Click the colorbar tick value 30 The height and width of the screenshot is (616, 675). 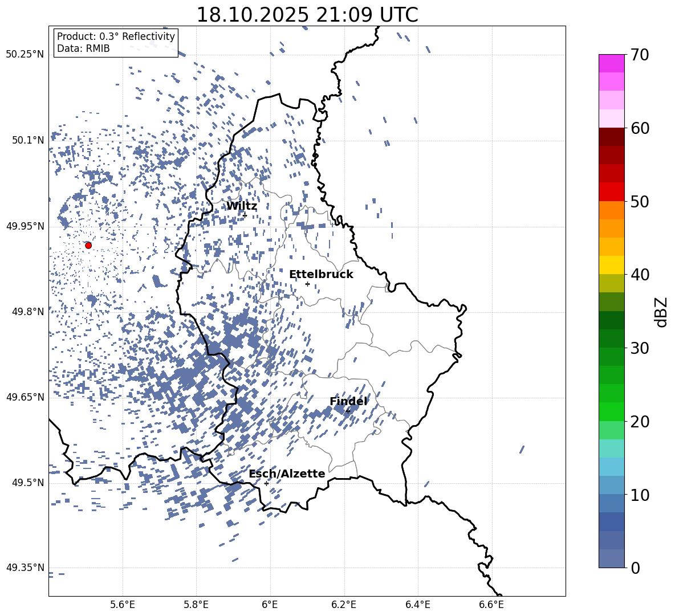[640, 348]
